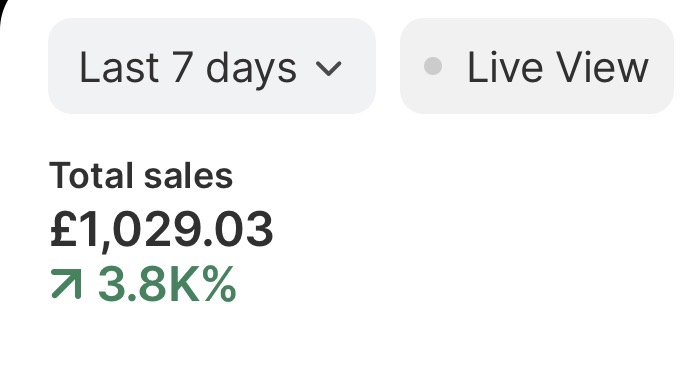Open the Last 7 days date range dropdown
The width and height of the screenshot is (691, 369).
pyautogui.click(x=212, y=66)
